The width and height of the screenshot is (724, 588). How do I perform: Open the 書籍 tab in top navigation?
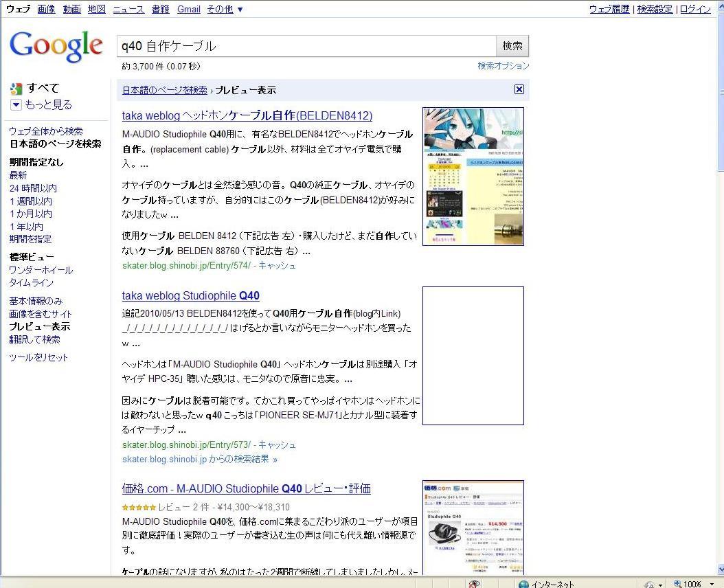160,9
